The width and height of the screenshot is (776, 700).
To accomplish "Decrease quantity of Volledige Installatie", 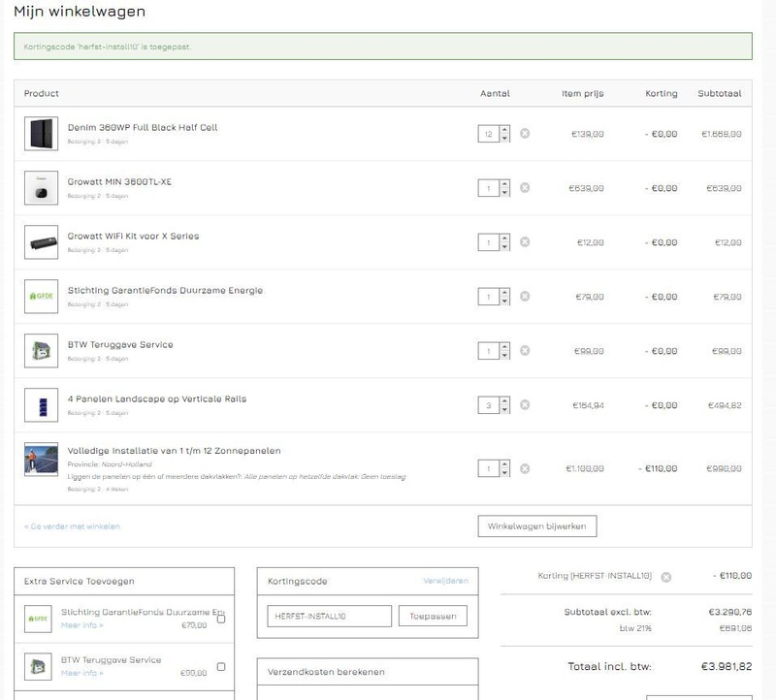I will tap(504, 473).
